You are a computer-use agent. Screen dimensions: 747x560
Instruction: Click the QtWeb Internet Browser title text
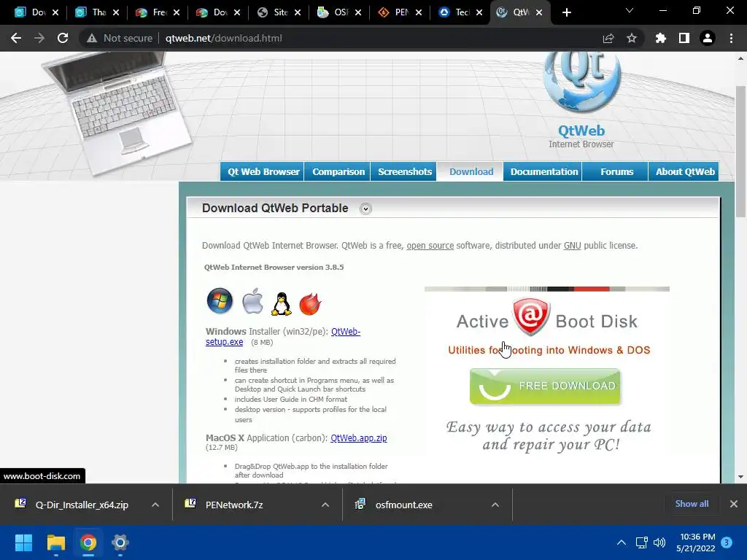pos(581,136)
